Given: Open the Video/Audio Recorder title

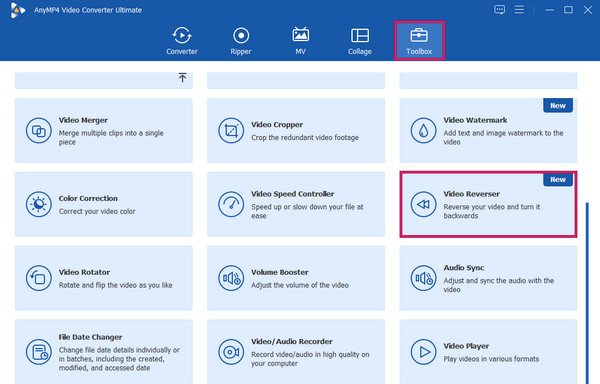Looking at the screenshot, I should (292, 342).
